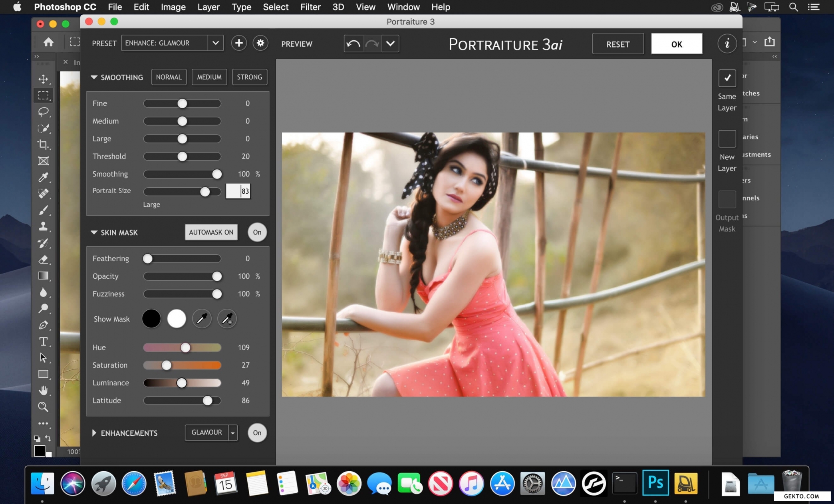834x504 pixels.
Task: Click the Saturation slider handle
Action: (x=167, y=365)
